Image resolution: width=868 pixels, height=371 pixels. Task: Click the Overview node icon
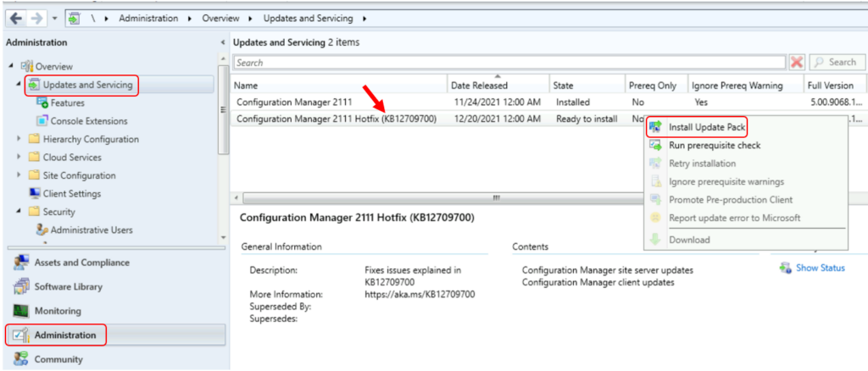27,66
